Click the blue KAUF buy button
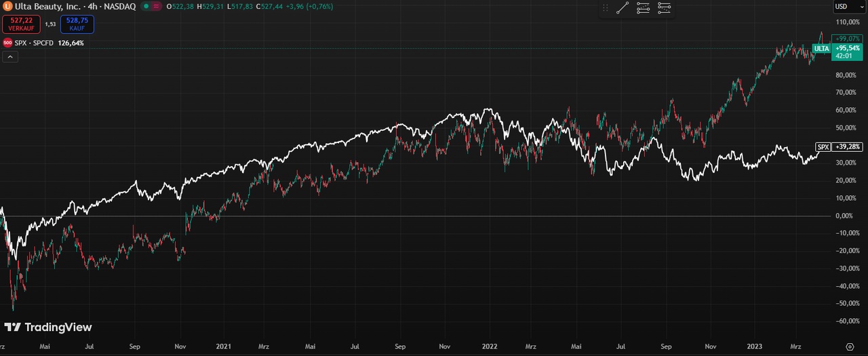This screenshot has height=356, width=868. 77,24
